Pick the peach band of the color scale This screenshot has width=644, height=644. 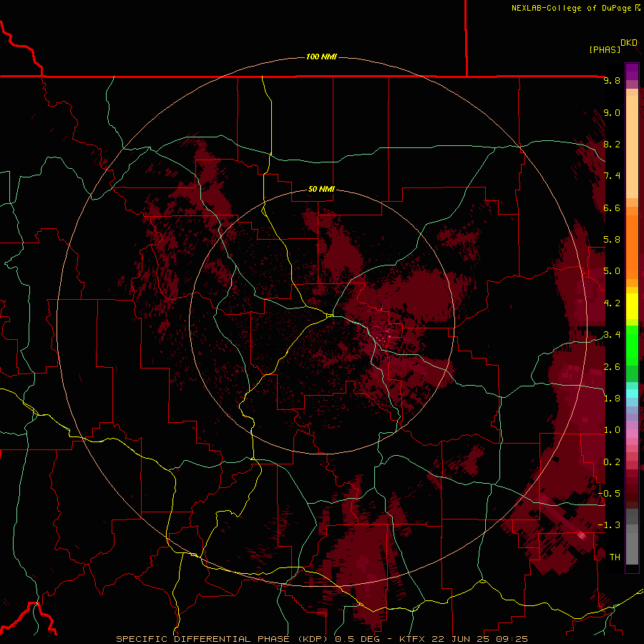coord(632,148)
